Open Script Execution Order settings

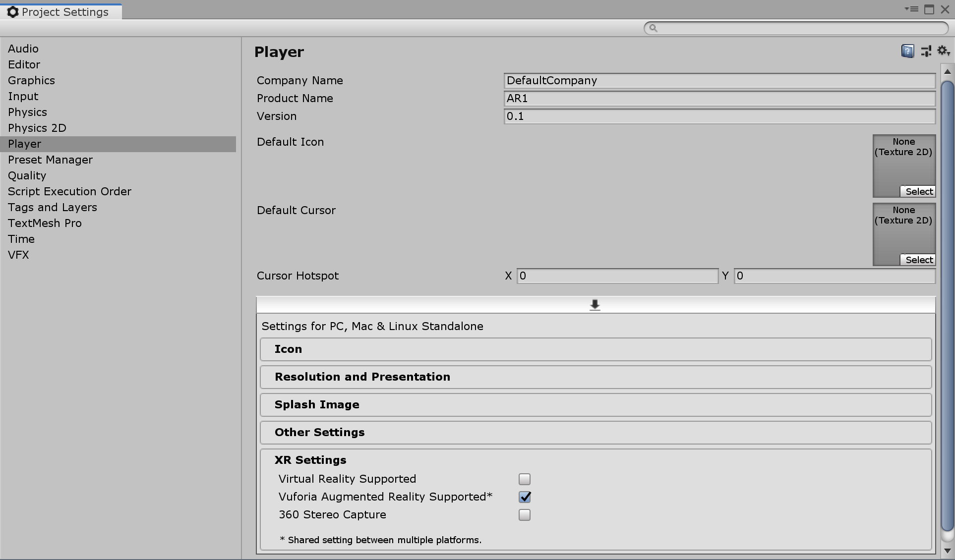point(118,191)
